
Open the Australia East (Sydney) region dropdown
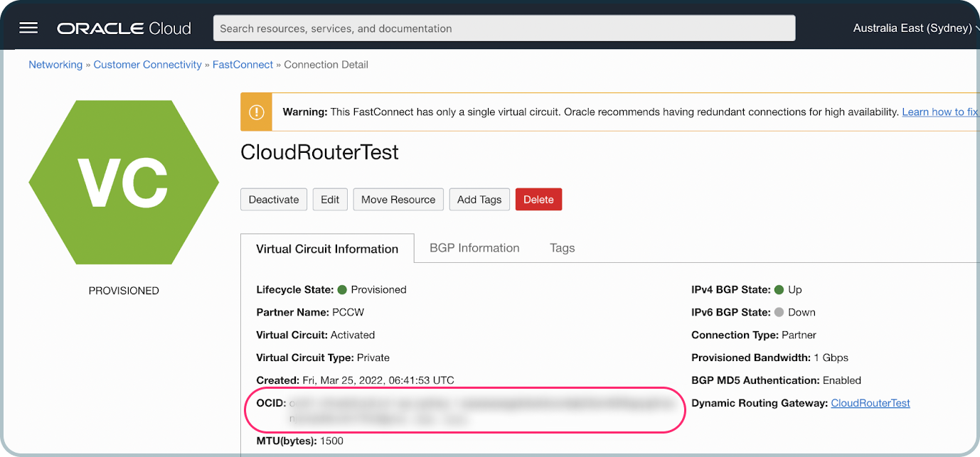[x=915, y=28]
